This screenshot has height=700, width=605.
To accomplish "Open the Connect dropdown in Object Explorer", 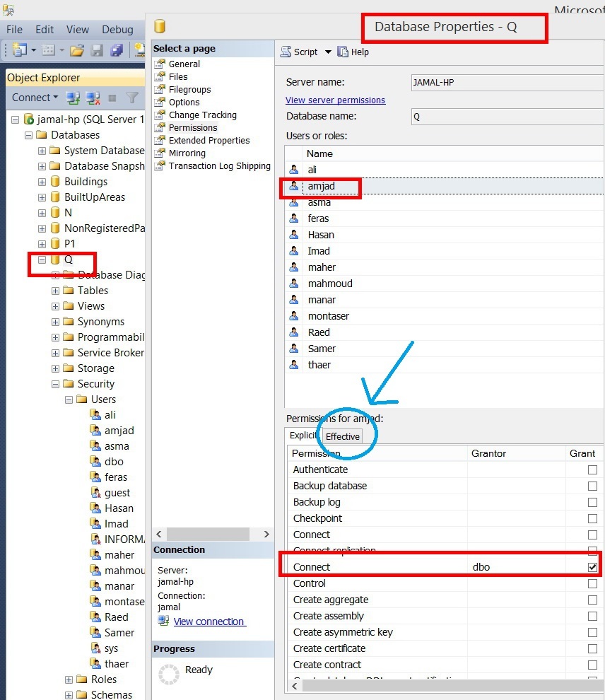I will (x=55, y=98).
